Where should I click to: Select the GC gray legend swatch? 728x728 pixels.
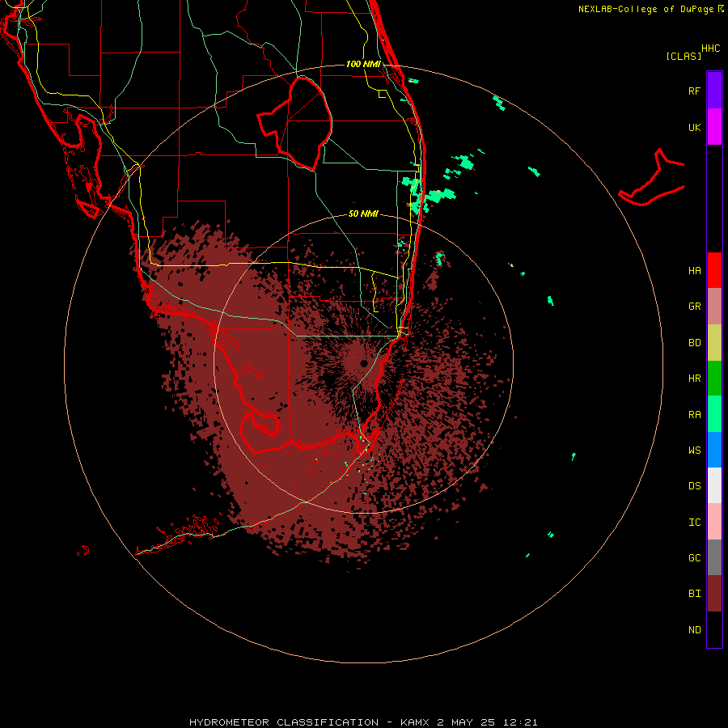(x=714, y=557)
